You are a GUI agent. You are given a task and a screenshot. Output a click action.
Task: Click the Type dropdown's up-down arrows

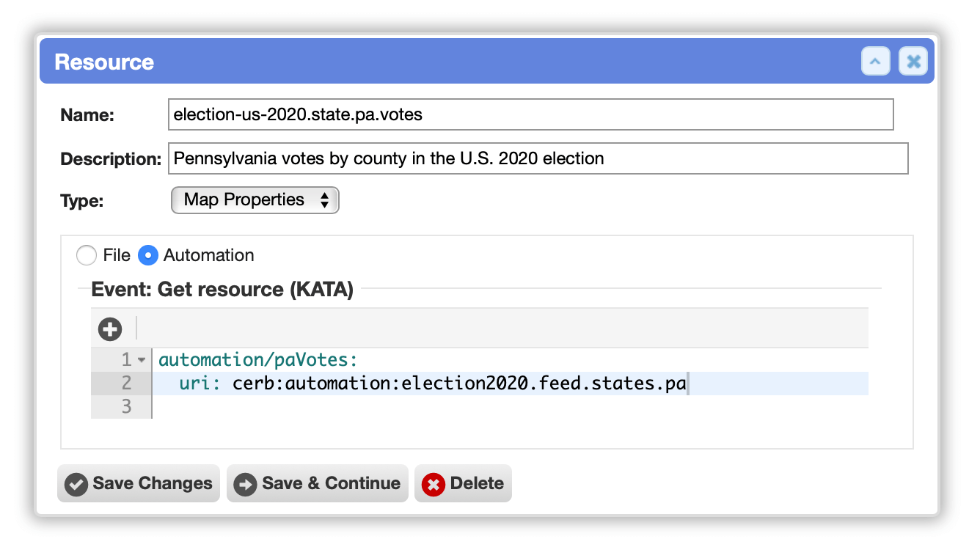click(x=324, y=200)
